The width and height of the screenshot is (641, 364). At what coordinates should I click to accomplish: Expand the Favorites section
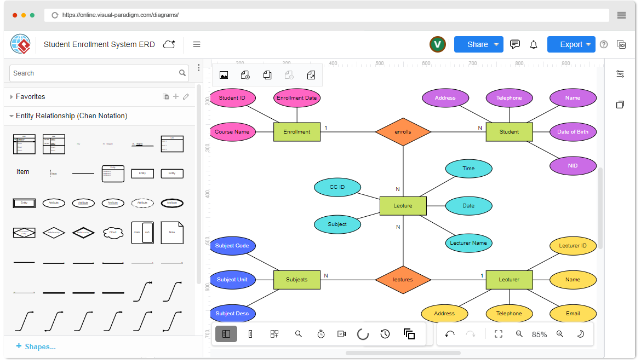(x=12, y=96)
